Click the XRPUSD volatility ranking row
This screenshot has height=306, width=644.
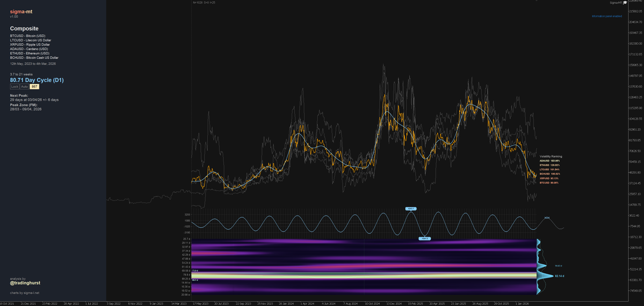(x=549, y=178)
